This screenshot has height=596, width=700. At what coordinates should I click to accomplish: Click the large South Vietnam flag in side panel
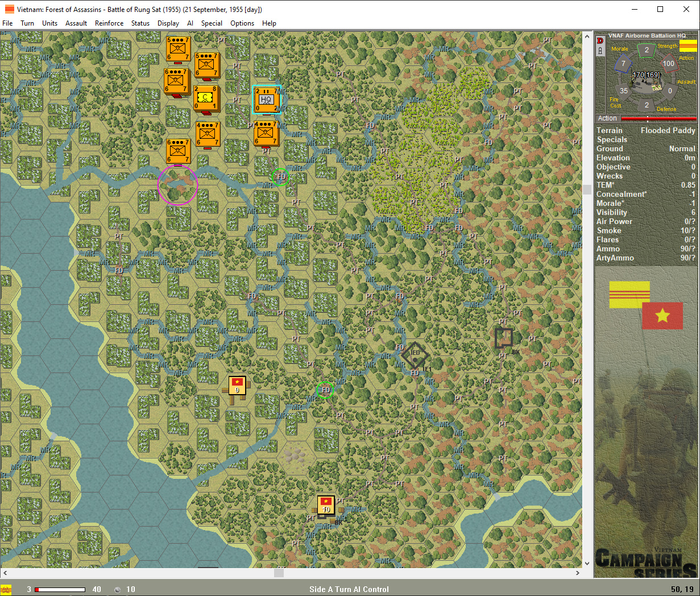pyautogui.click(x=629, y=295)
